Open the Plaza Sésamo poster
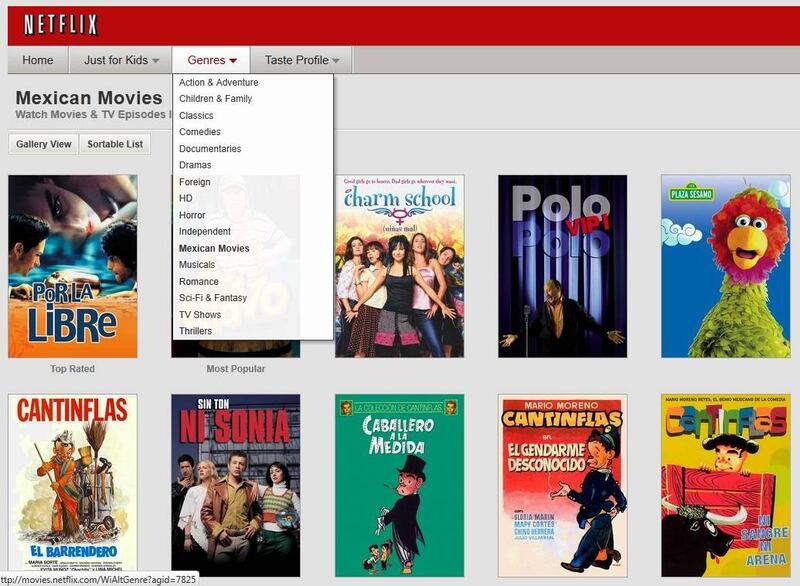Screen dimensions: 800x586 point(726,266)
